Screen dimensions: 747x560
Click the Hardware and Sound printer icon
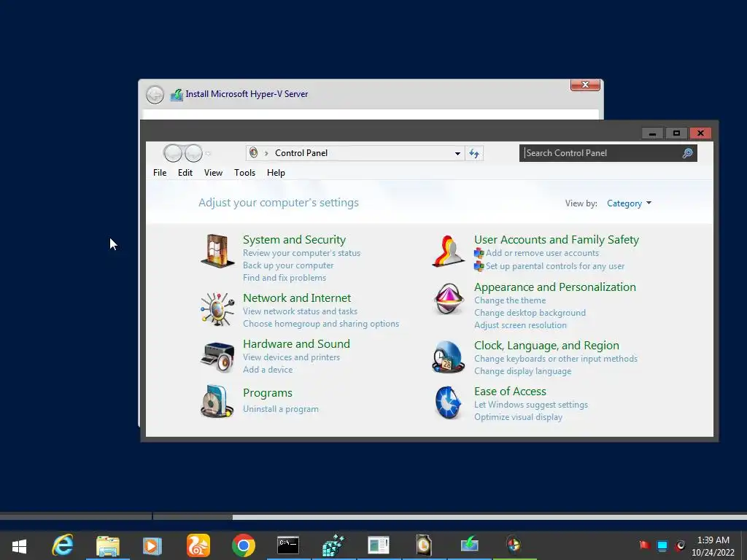tap(217, 357)
